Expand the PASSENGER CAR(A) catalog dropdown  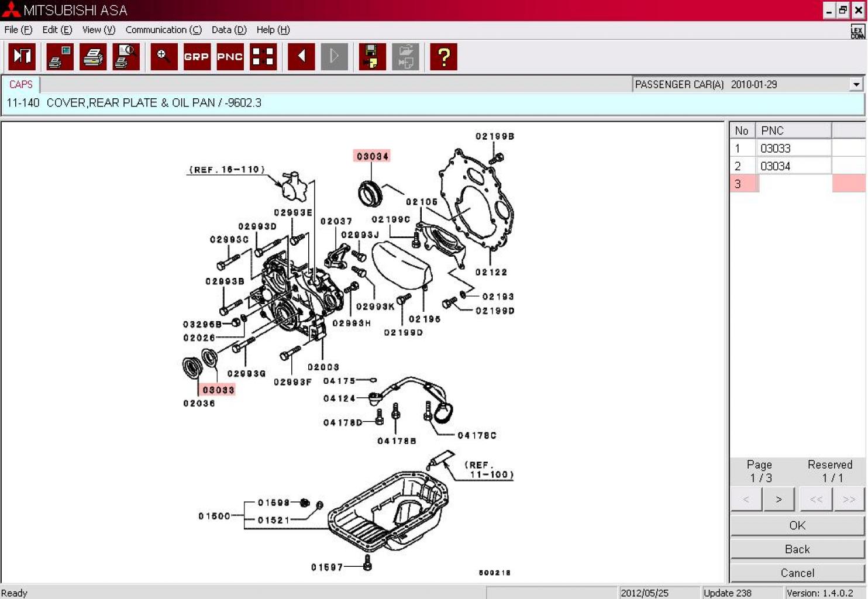tap(856, 85)
